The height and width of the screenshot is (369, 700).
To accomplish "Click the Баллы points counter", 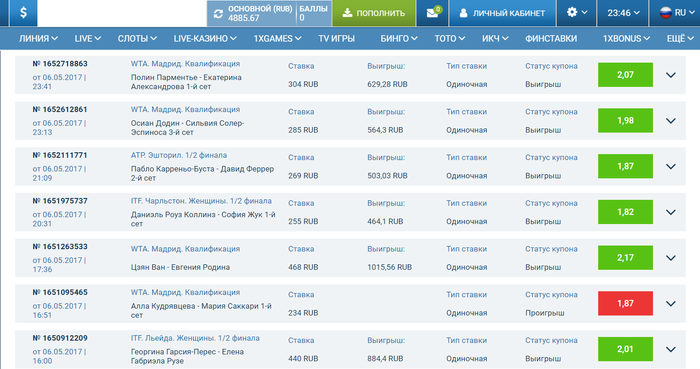I will (313, 13).
